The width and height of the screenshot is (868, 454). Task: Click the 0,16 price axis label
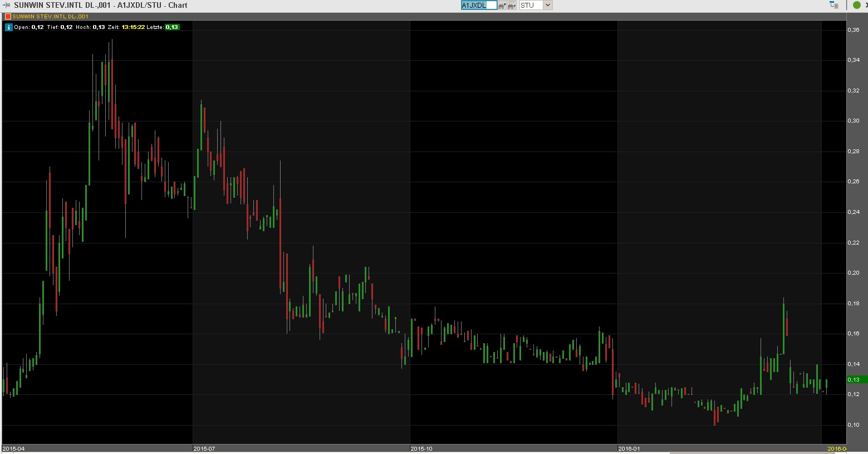854,334
